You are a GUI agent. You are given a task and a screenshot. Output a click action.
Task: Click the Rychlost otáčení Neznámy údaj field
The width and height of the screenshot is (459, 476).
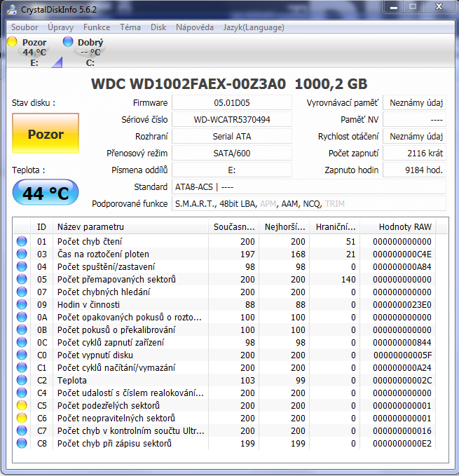coord(414,136)
